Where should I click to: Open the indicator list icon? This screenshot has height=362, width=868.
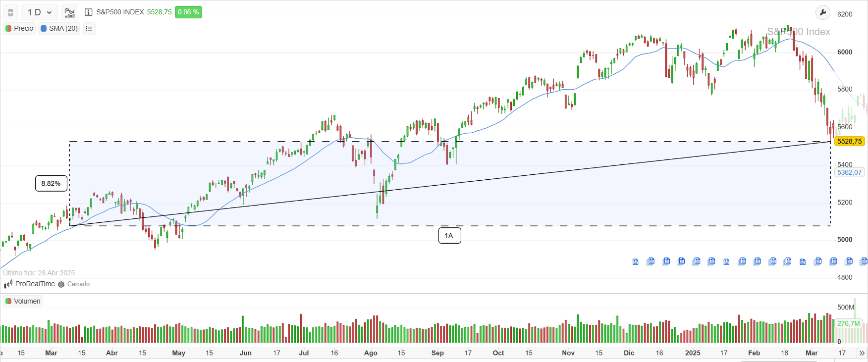coord(89,29)
